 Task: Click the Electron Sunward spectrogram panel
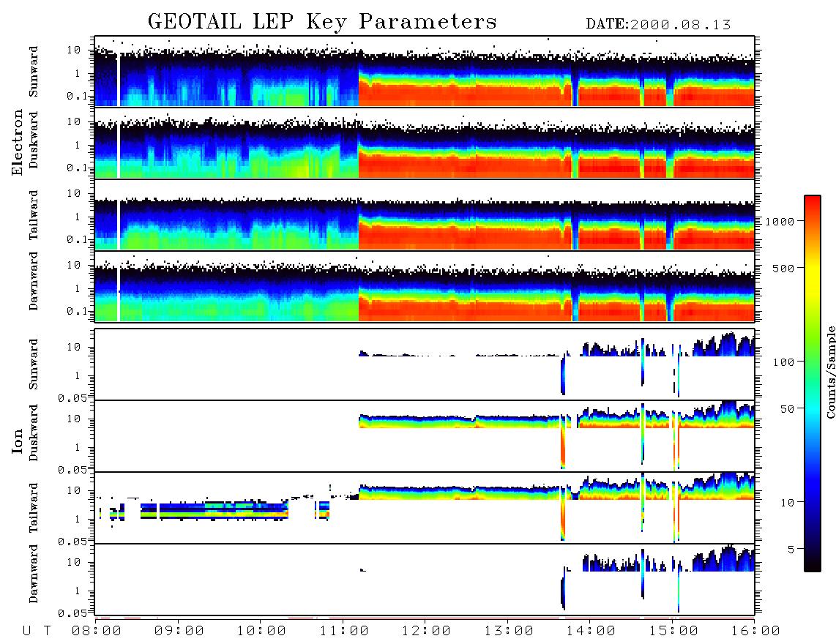pos(425,72)
